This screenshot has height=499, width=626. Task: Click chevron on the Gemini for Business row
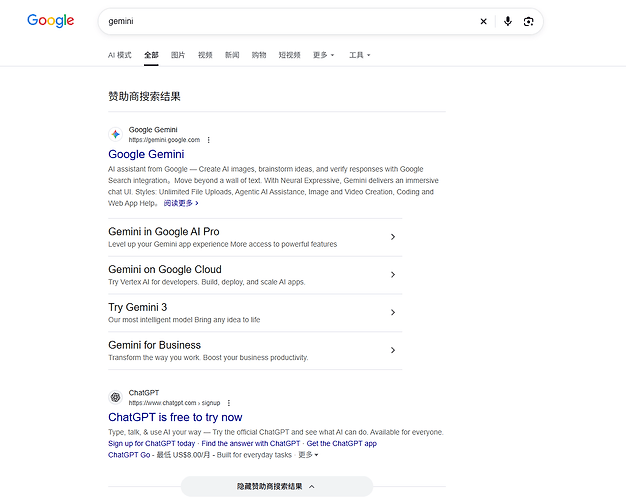coord(393,350)
